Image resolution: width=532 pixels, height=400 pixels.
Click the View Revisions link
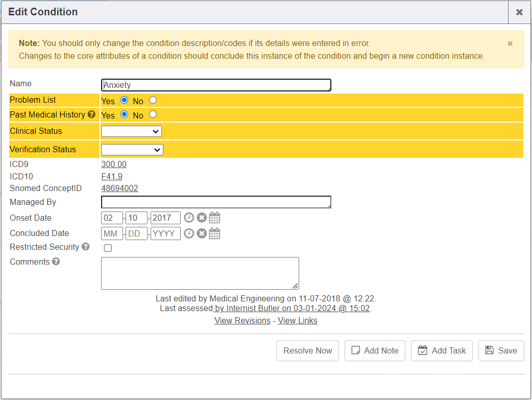click(243, 321)
